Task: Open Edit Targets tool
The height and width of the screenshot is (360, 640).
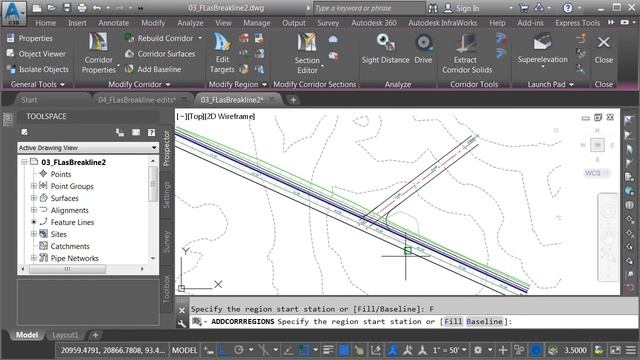Action: (222, 53)
